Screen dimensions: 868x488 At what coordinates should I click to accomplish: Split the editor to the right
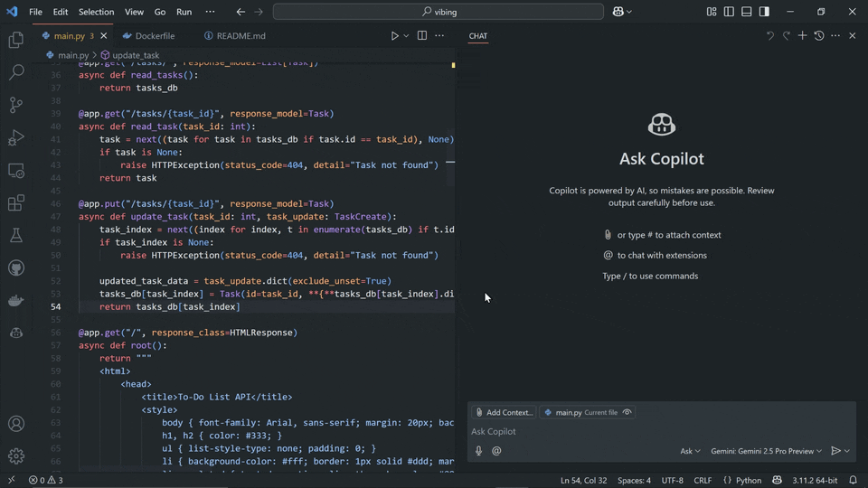pyautogui.click(x=422, y=36)
